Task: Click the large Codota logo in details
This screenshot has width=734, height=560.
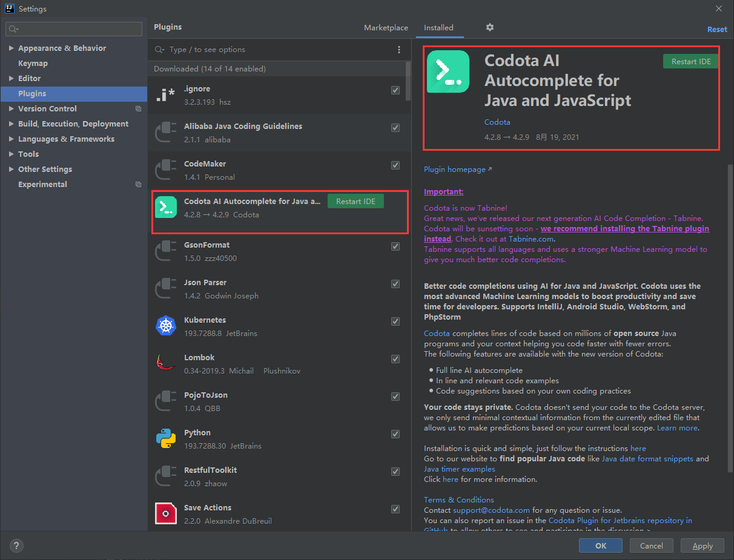Action: click(448, 71)
